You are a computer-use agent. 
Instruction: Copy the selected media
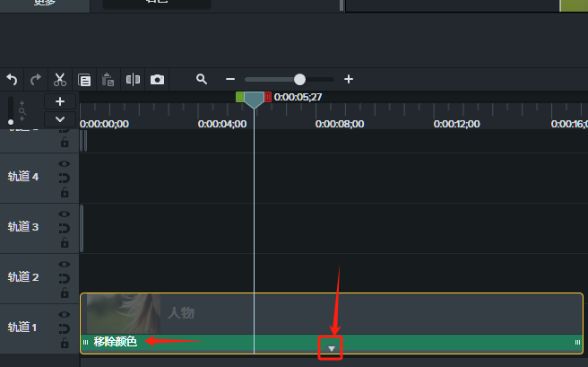tap(84, 80)
